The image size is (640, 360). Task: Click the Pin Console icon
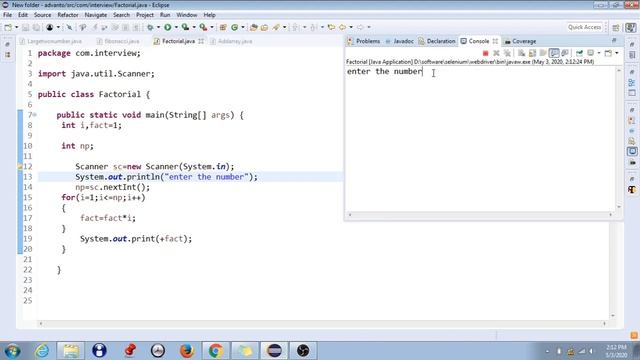[579, 53]
